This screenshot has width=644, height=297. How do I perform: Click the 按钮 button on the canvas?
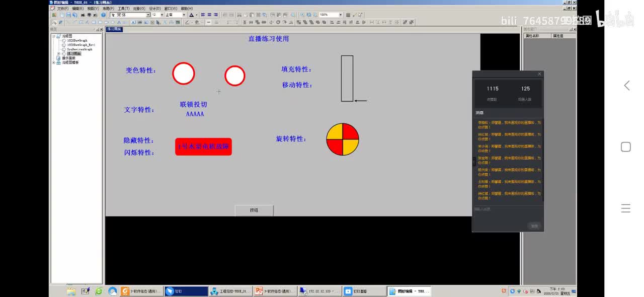point(254,210)
